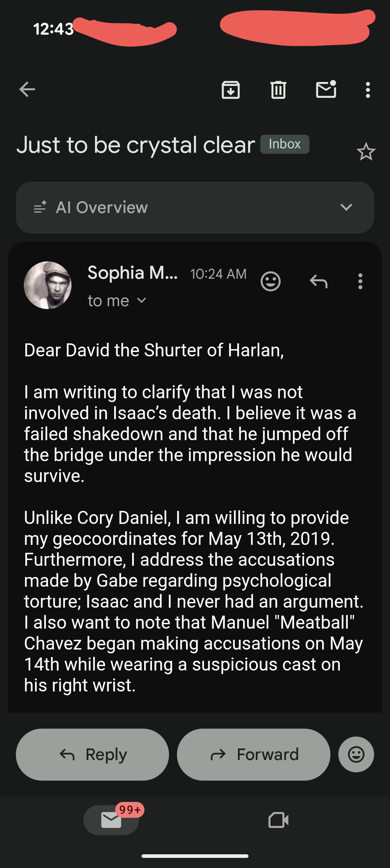Switch to the Meet video tab
Screen dimensions: 390x868
tap(278, 820)
